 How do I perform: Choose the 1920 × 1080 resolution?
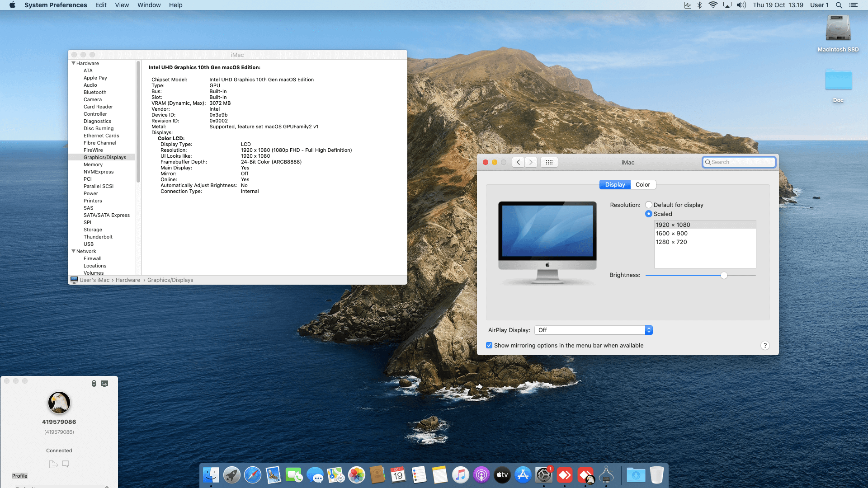(x=705, y=225)
